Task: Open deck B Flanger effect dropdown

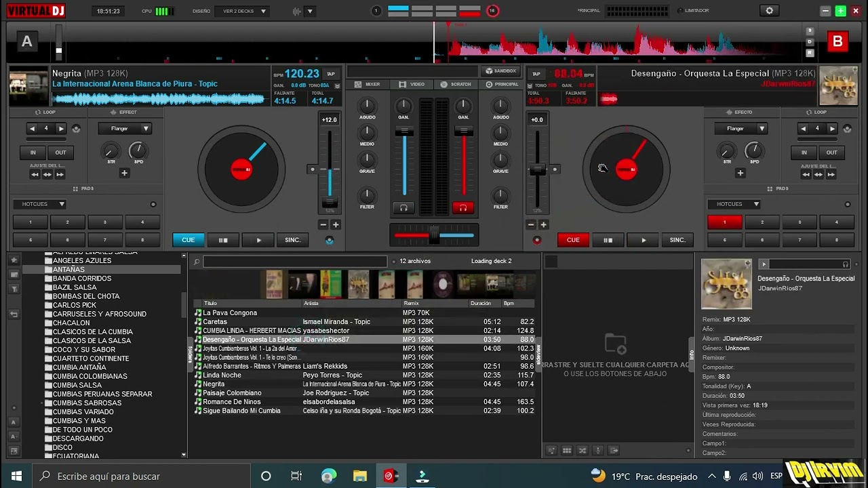Action: (741, 128)
